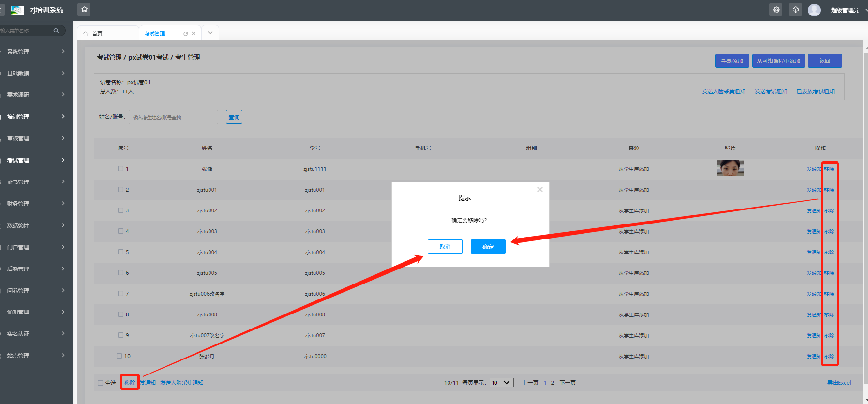Select the checkbox for row 8
The width and height of the screenshot is (868, 404).
pyautogui.click(x=120, y=314)
